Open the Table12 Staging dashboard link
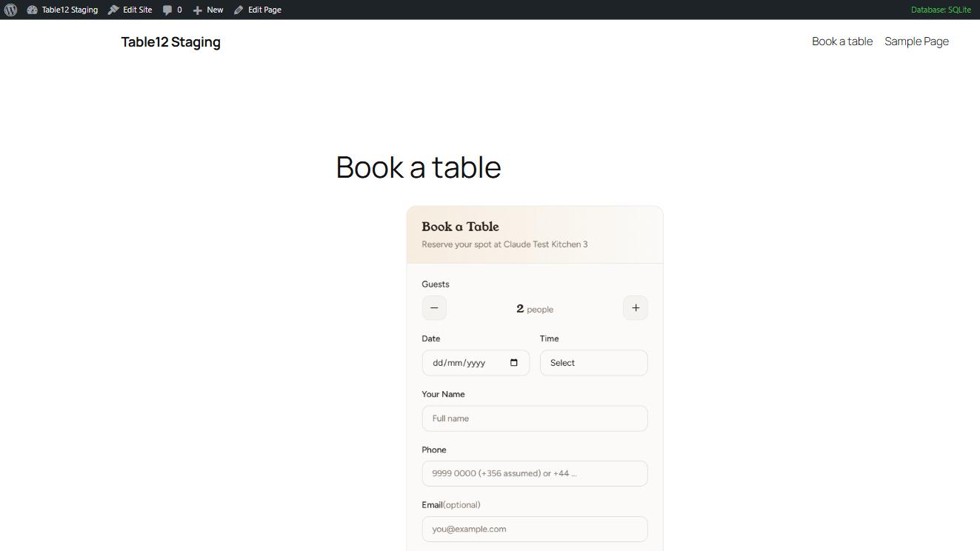The height and width of the screenshot is (551, 980). (62, 10)
